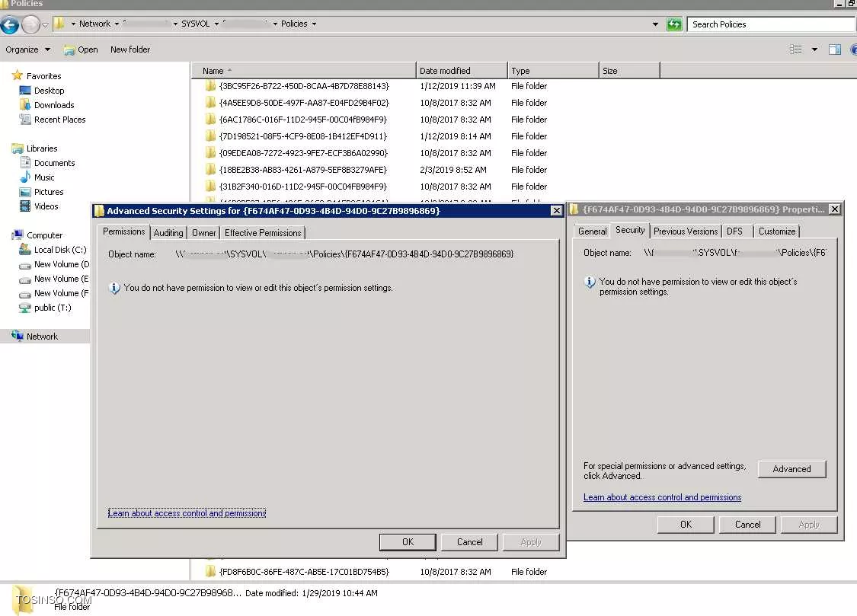Click the folder icon of {7D198521-08F5-4CF9-8E08-1B412EF4D911}
The image size is (857, 616).
click(x=210, y=136)
